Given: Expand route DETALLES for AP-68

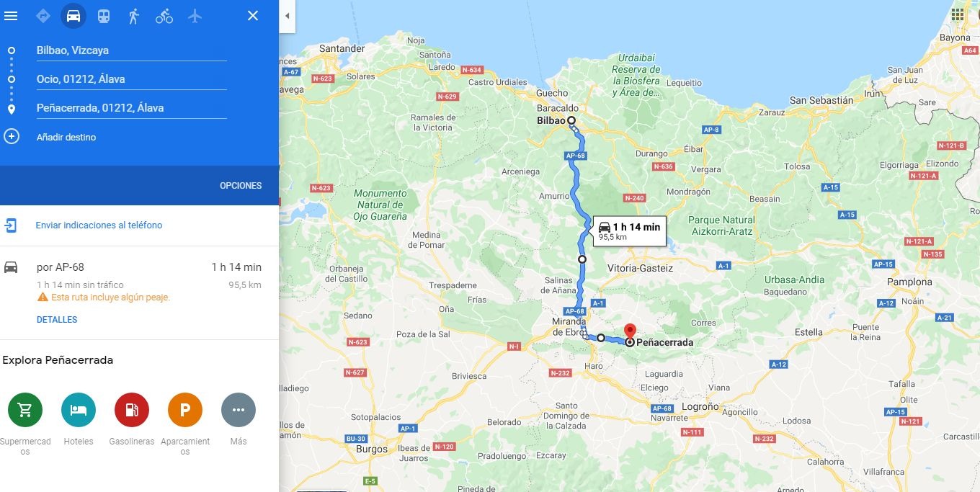Looking at the screenshot, I should (x=57, y=320).
